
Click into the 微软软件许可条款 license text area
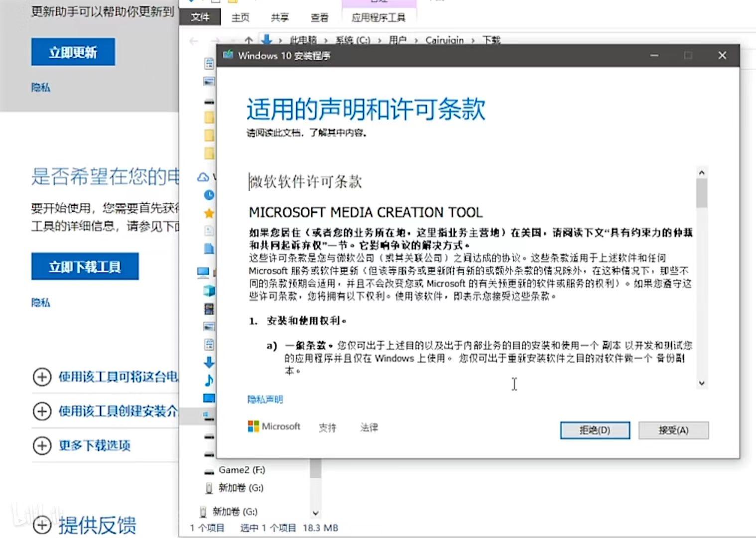[471, 277]
